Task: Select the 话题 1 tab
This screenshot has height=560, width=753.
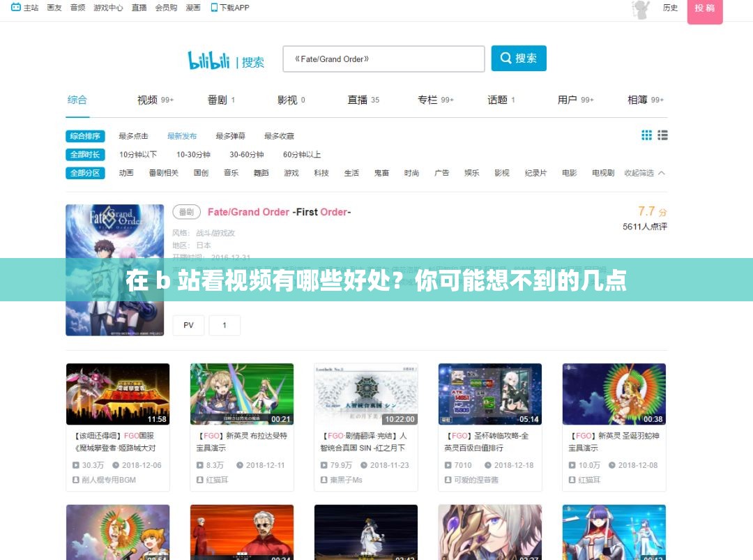Action: pos(501,100)
